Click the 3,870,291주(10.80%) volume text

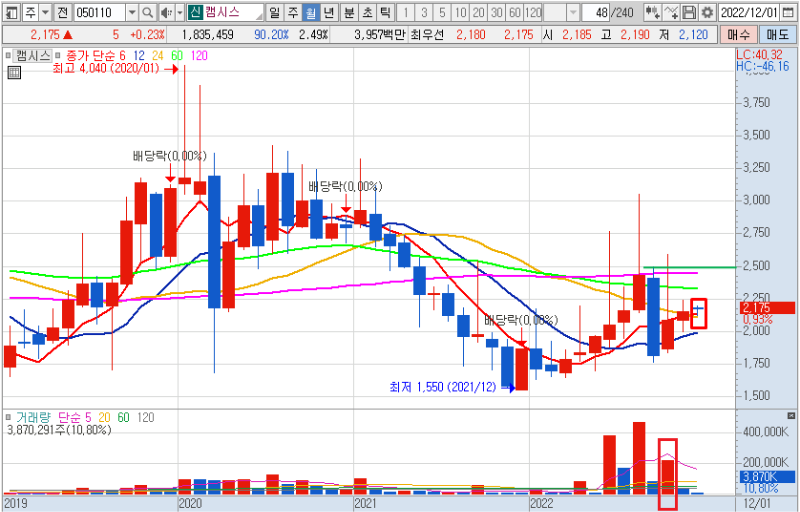(59, 430)
